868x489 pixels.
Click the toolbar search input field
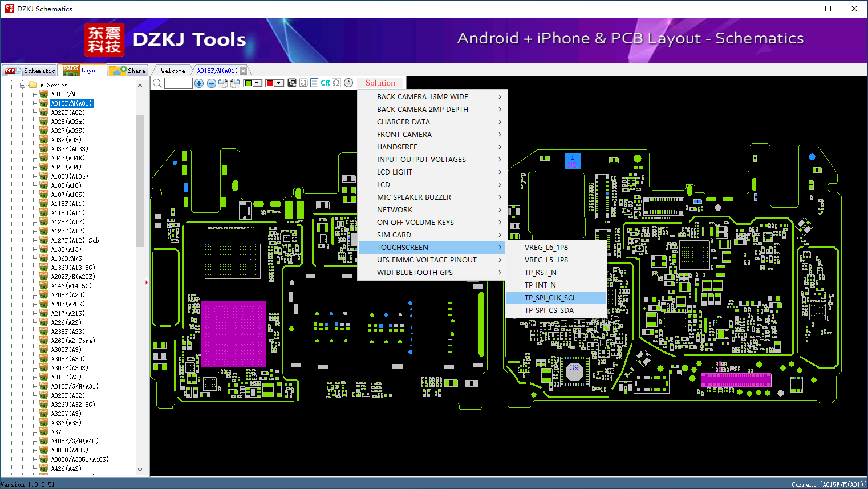179,83
